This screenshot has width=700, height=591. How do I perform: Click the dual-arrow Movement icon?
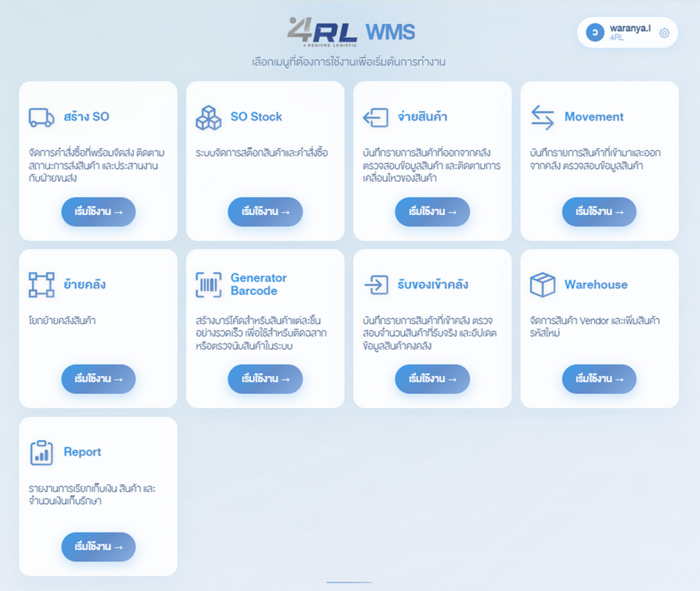point(542,117)
